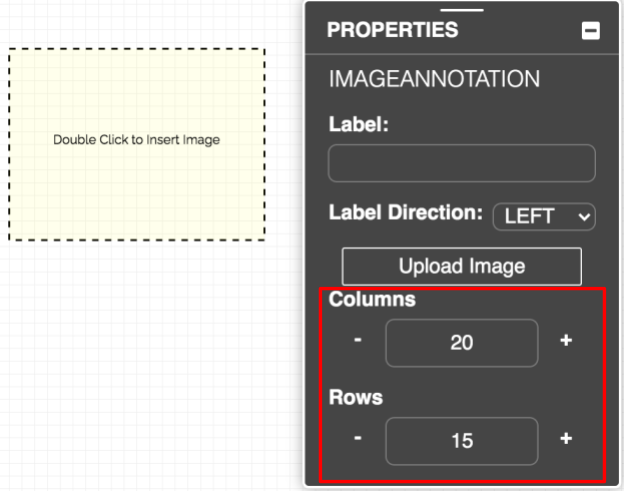
Task: Select the Columns number field showing 20
Action: pos(461,343)
